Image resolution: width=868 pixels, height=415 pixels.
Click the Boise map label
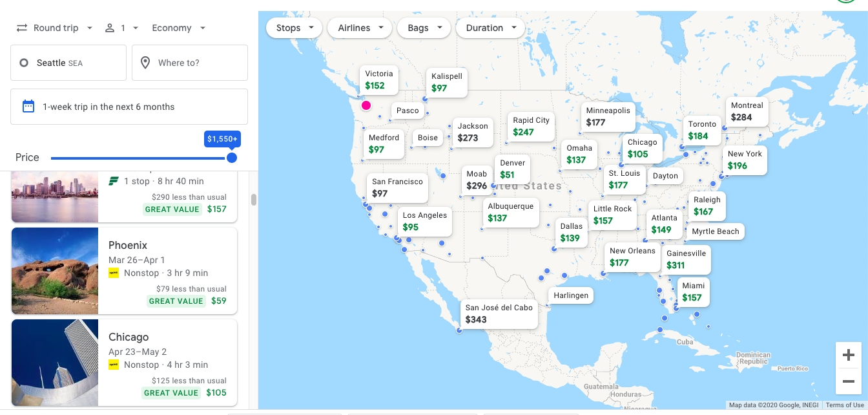[x=428, y=138]
